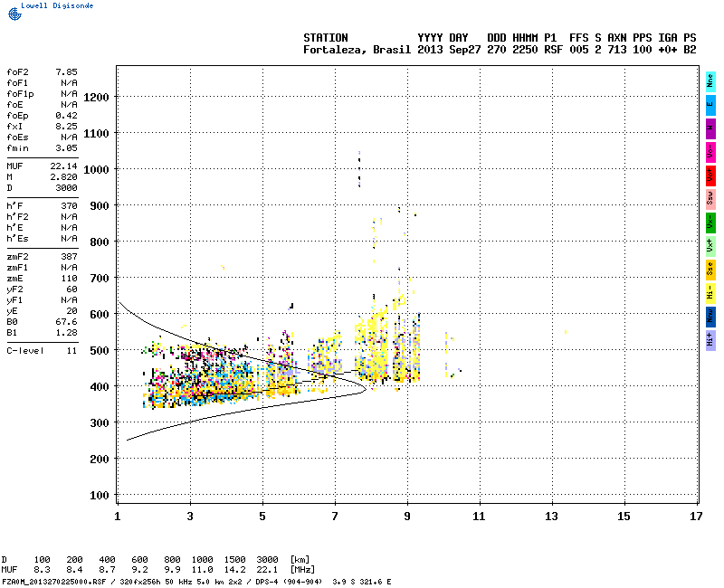Click the yE value 20
This screenshot has width=724, height=588.
[x=72, y=311]
